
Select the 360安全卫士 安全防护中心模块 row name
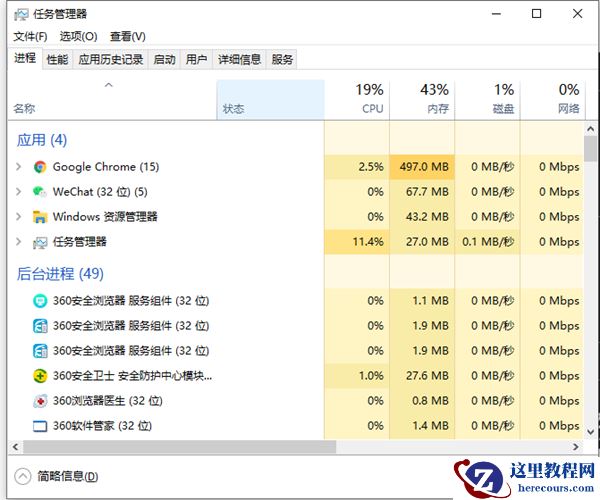(x=132, y=376)
